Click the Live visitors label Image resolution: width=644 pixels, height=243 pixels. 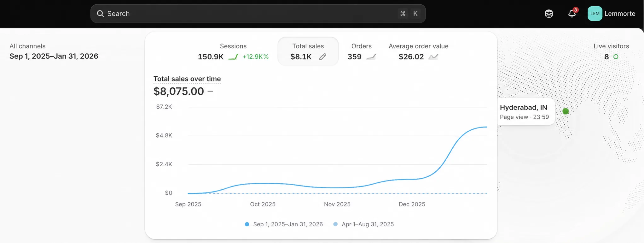(x=611, y=46)
